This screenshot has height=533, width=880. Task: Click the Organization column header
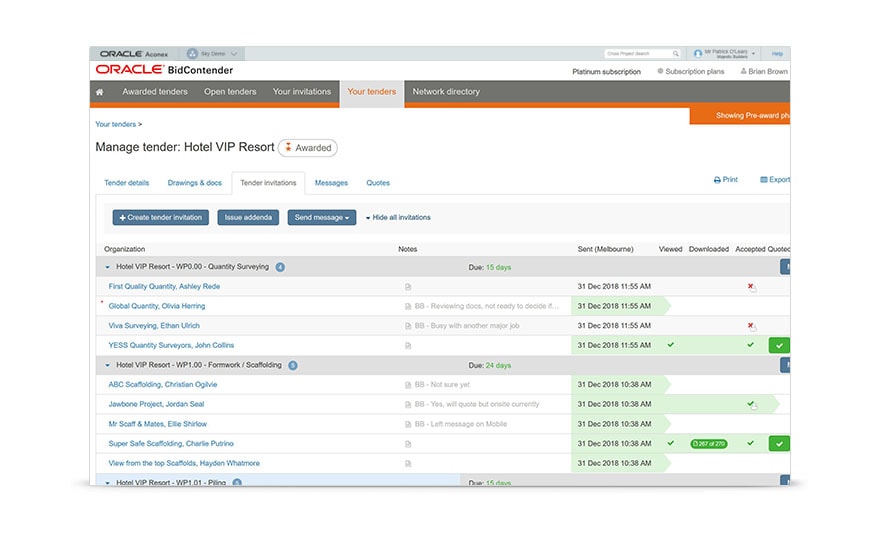125,249
